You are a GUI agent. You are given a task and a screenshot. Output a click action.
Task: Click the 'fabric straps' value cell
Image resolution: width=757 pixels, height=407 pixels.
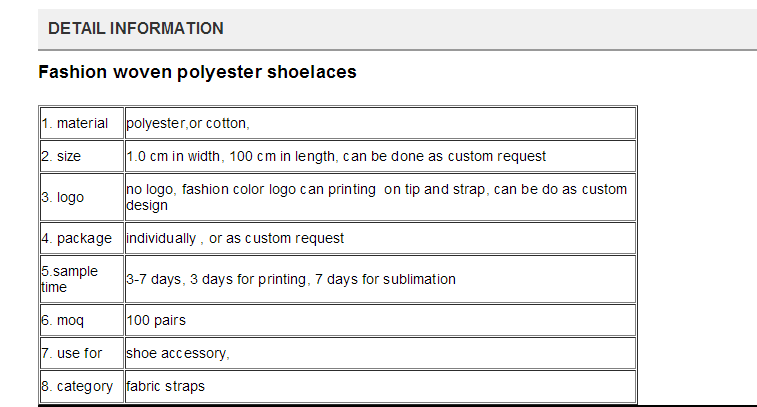tap(380, 386)
